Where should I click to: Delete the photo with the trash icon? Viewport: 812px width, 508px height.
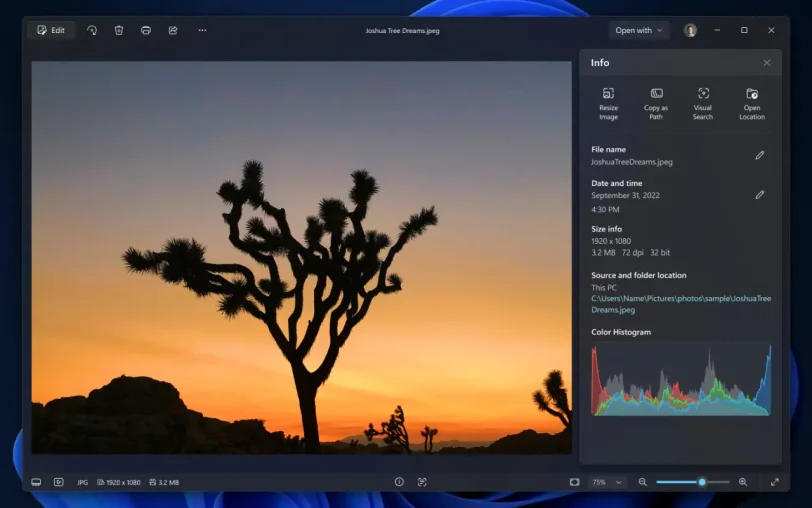click(x=119, y=31)
